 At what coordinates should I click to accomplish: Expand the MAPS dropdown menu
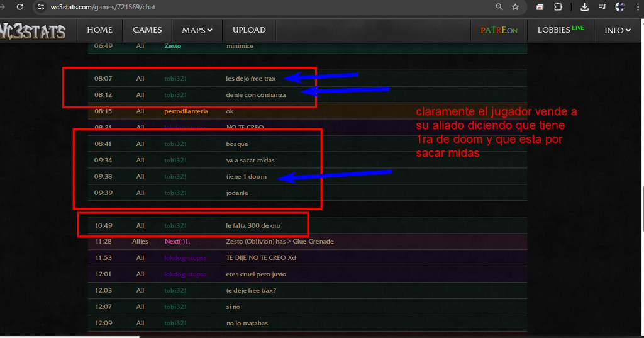click(x=197, y=30)
